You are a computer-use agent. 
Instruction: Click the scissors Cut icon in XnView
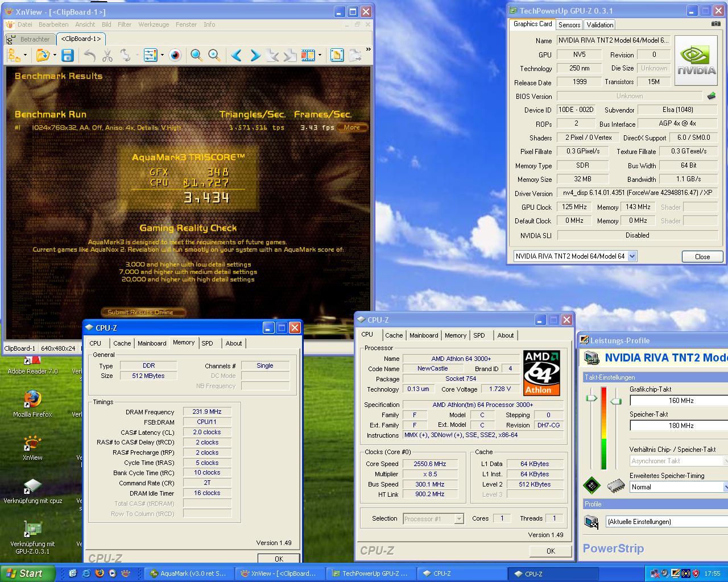click(107, 55)
